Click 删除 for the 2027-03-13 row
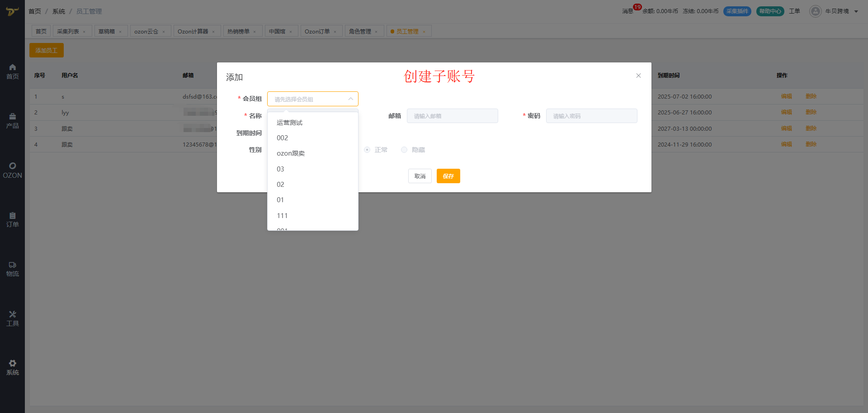The height and width of the screenshot is (413, 868). click(x=811, y=128)
